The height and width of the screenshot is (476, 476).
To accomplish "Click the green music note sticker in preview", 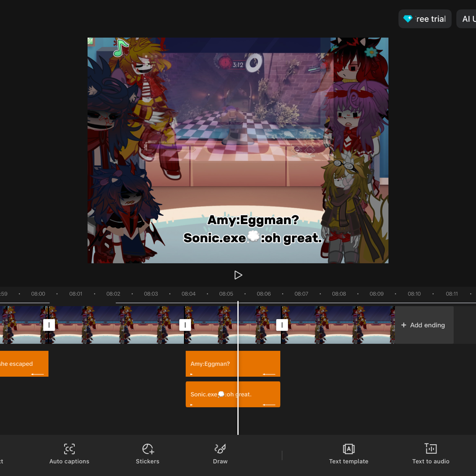I will tap(121, 48).
